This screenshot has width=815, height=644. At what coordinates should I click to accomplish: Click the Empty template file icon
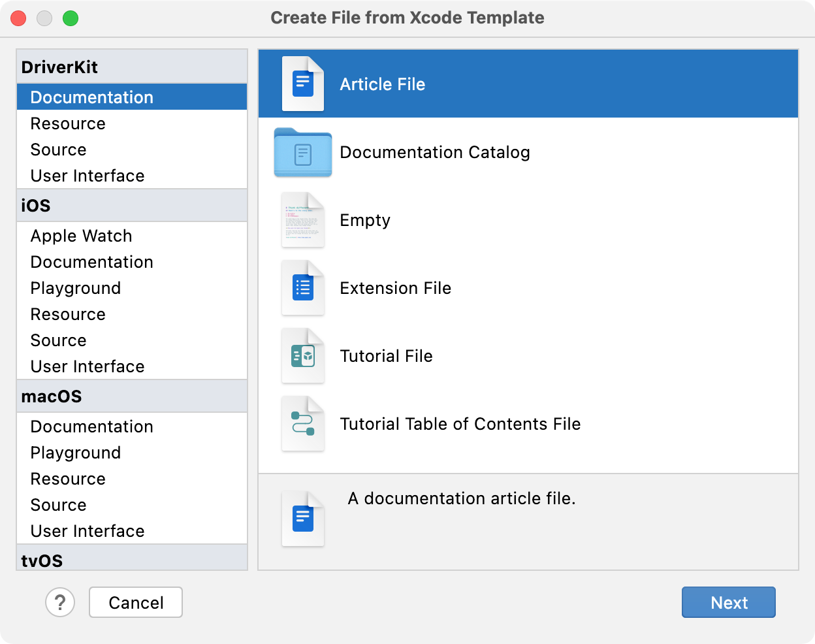point(302,220)
